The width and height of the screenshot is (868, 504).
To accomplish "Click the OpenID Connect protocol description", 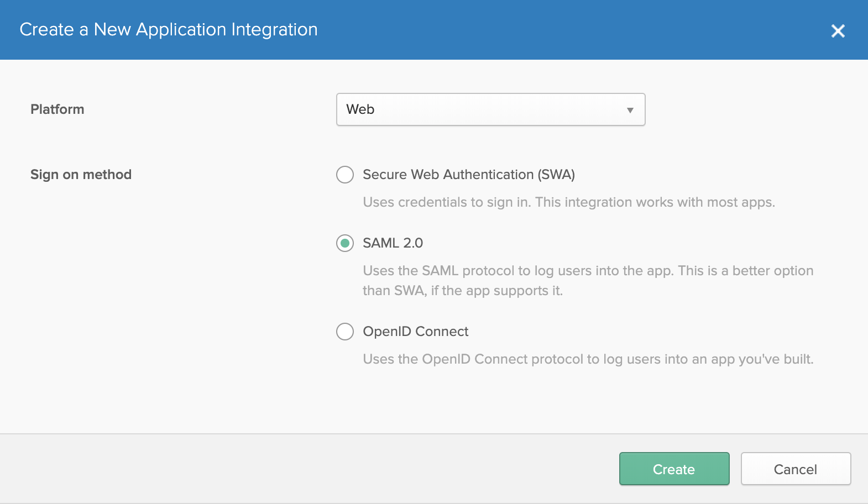I will point(588,359).
